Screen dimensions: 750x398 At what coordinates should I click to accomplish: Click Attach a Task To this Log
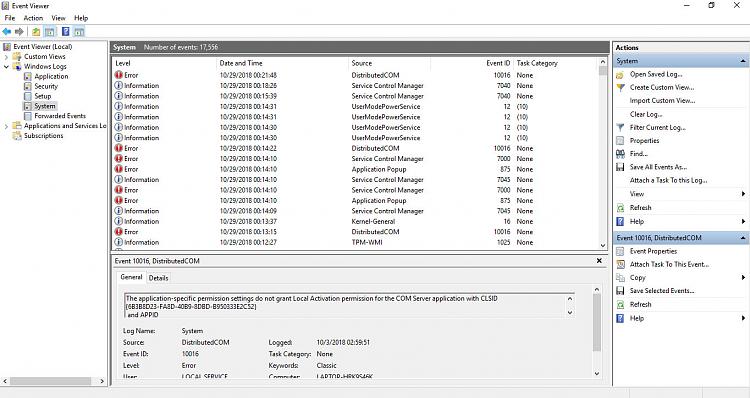coord(668,180)
